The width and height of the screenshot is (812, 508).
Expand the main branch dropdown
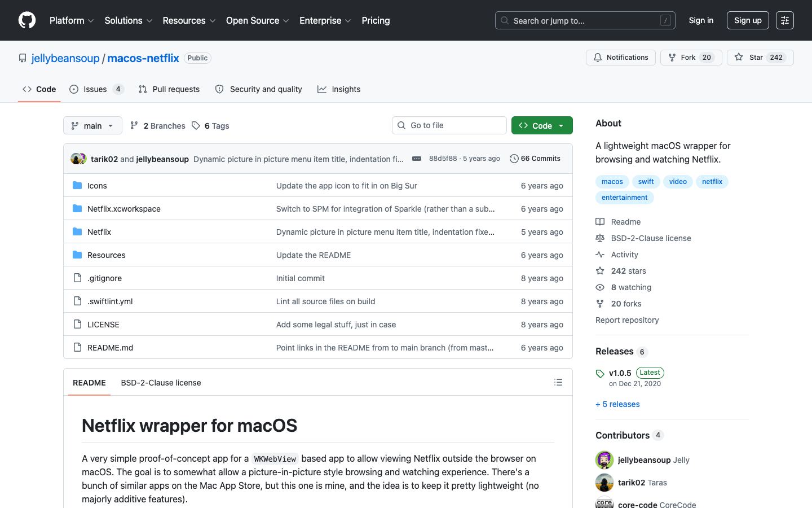[x=92, y=125]
